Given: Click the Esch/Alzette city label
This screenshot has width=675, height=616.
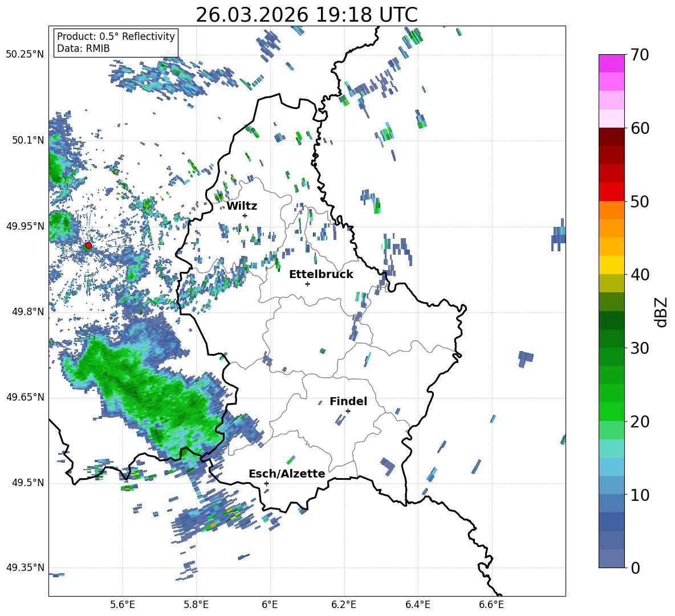Looking at the screenshot, I should 287,474.
